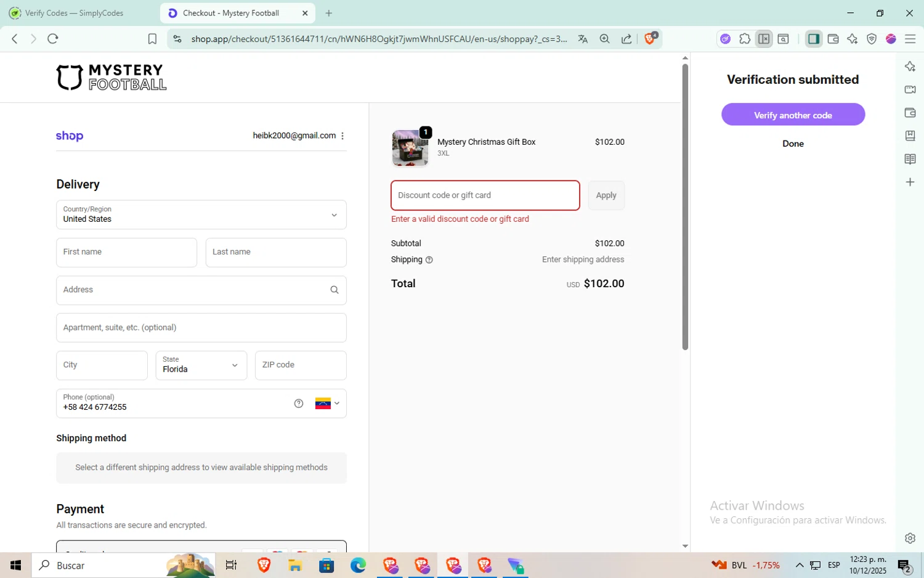Viewport: 924px width, 578px height.
Task: Open Brave Wallet in toolbar
Action: 833,39
